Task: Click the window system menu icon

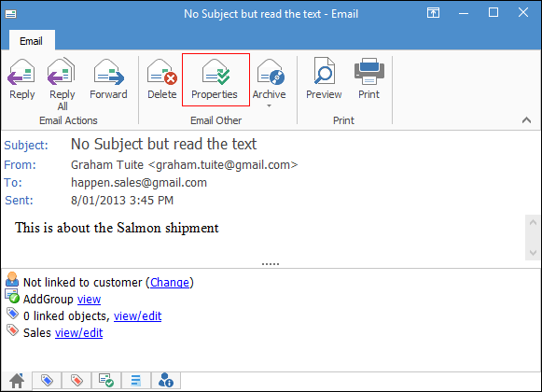Action: pos(10,14)
